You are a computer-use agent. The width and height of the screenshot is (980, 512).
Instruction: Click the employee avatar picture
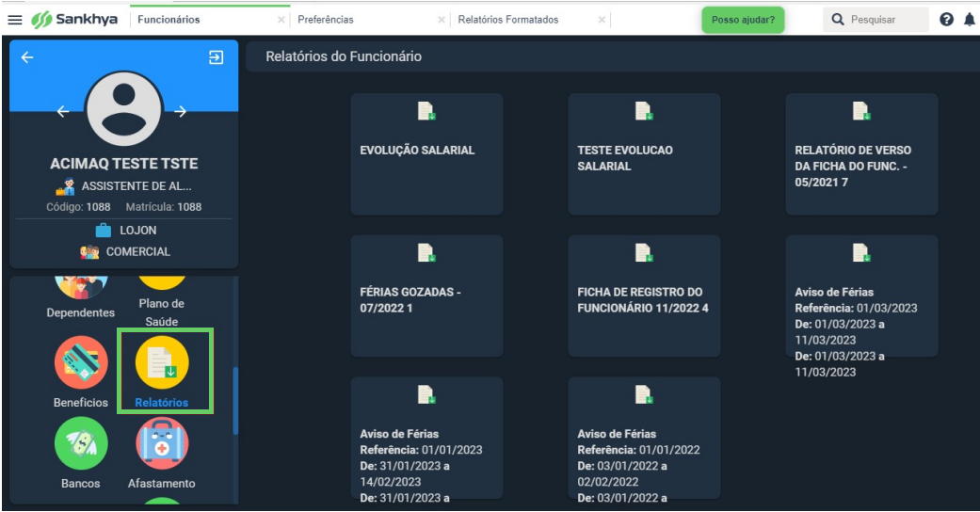pyautogui.click(x=123, y=109)
